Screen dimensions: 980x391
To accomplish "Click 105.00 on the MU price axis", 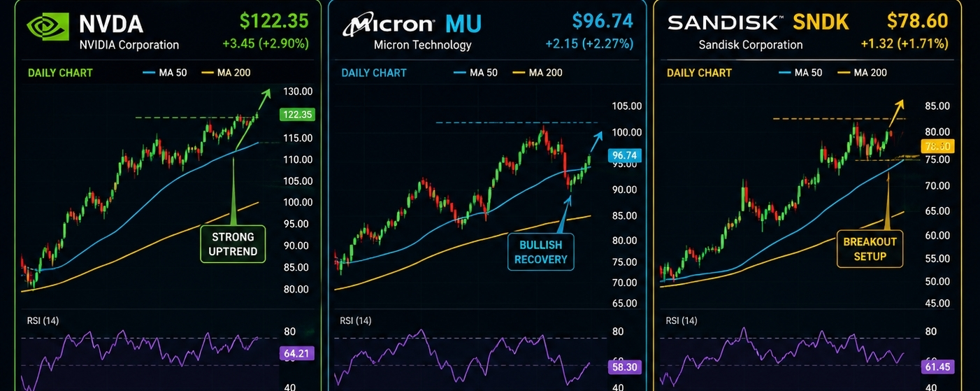I will tap(626, 106).
